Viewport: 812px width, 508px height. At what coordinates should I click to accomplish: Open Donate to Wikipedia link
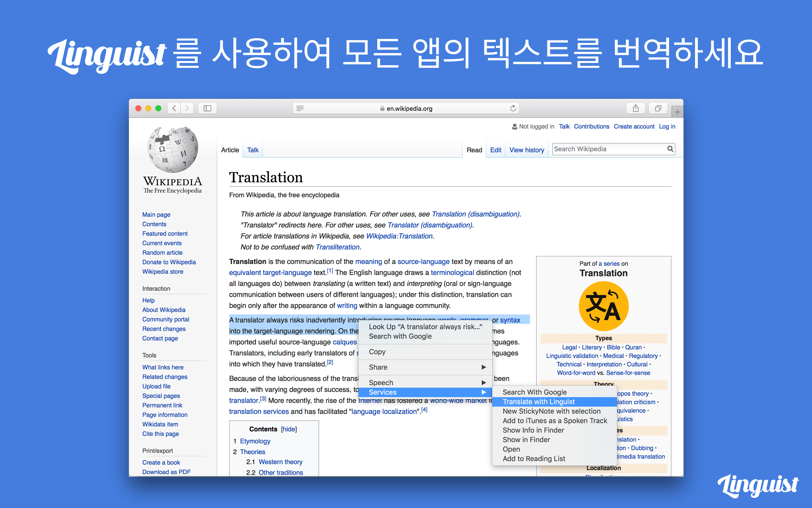[169, 262]
